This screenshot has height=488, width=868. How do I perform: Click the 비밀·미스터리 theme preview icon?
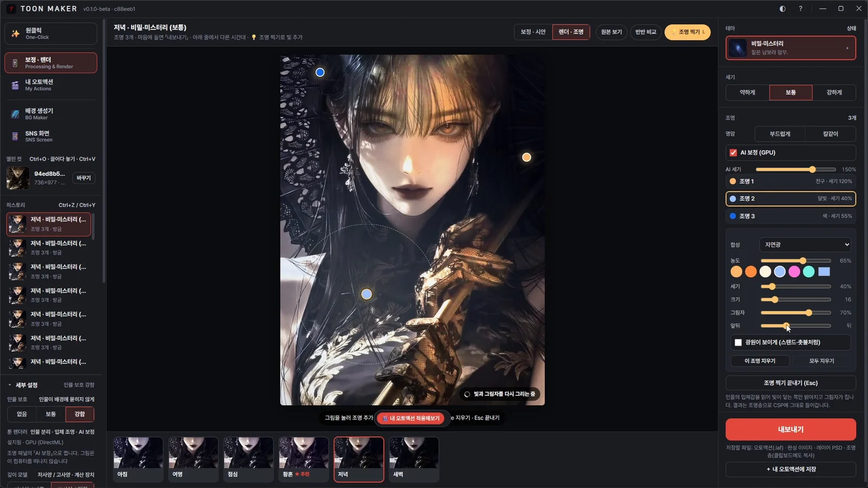(x=738, y=48)
